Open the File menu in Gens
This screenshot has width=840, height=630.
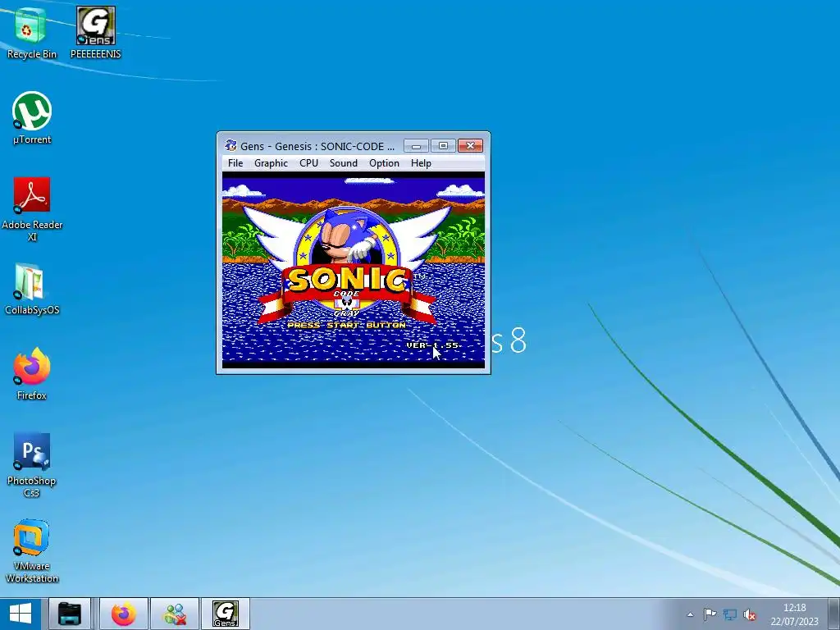pyautogui.click(x=235, y=163)
